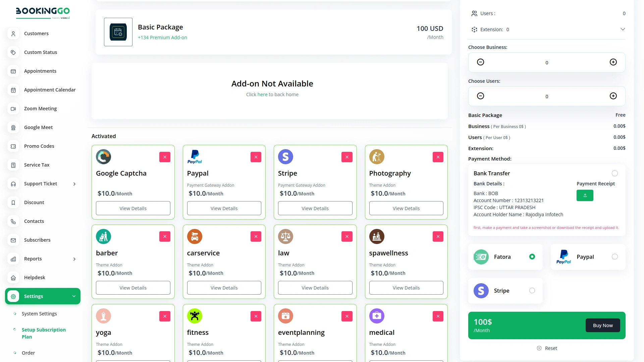Collapse the Settings submenu
The width and height of the screenshot is (644, 362).
pyautogui.click(x=74, y=296)
